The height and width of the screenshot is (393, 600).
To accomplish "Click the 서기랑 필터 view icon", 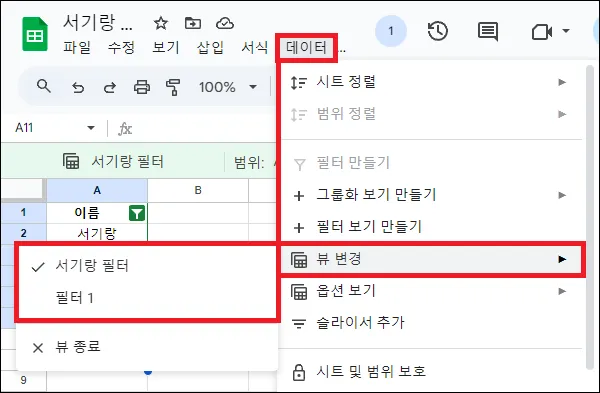I will coord(71,161).
